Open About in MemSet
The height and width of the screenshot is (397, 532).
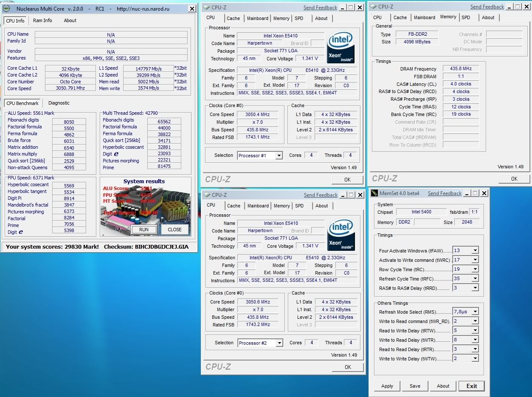click(x=443, y=386)
